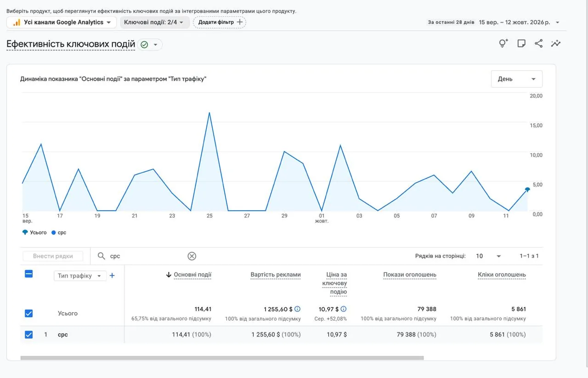Click info icon next to 1 255,60 $
Image resolution: width=588 pixels, height=378 pixels.
tap(298, 309)
